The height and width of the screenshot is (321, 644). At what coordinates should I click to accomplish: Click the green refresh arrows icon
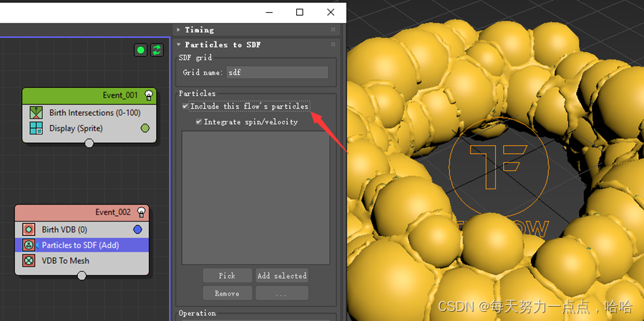coord(157,50)
